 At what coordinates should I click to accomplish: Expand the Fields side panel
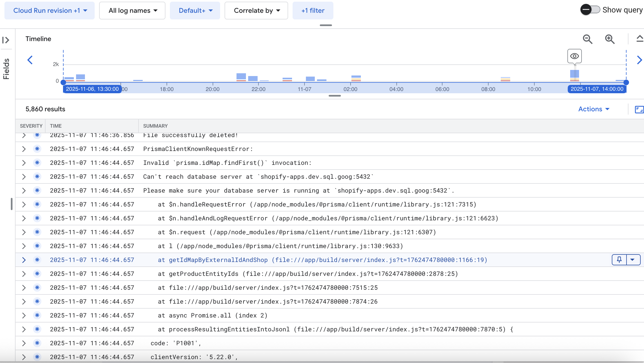point(6,40)
